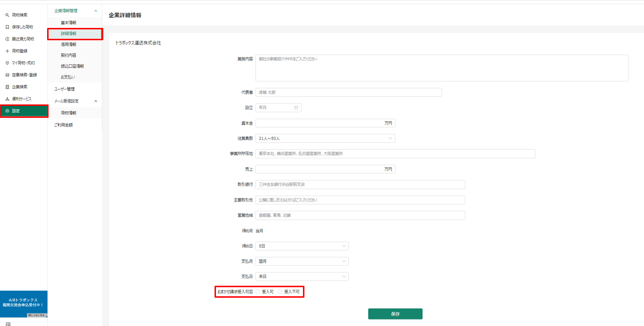Select the 受入可 radio button
Screen dimensions: 644x326
click(x=258, y=292)
